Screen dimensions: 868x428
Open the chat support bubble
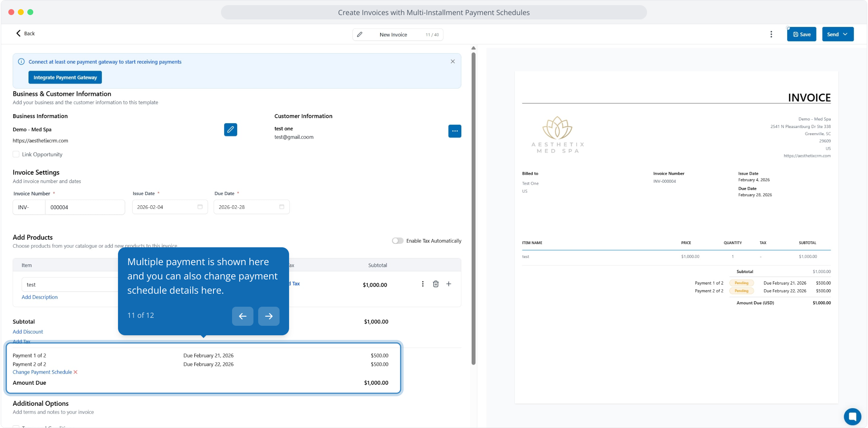(x=852, y=417)
